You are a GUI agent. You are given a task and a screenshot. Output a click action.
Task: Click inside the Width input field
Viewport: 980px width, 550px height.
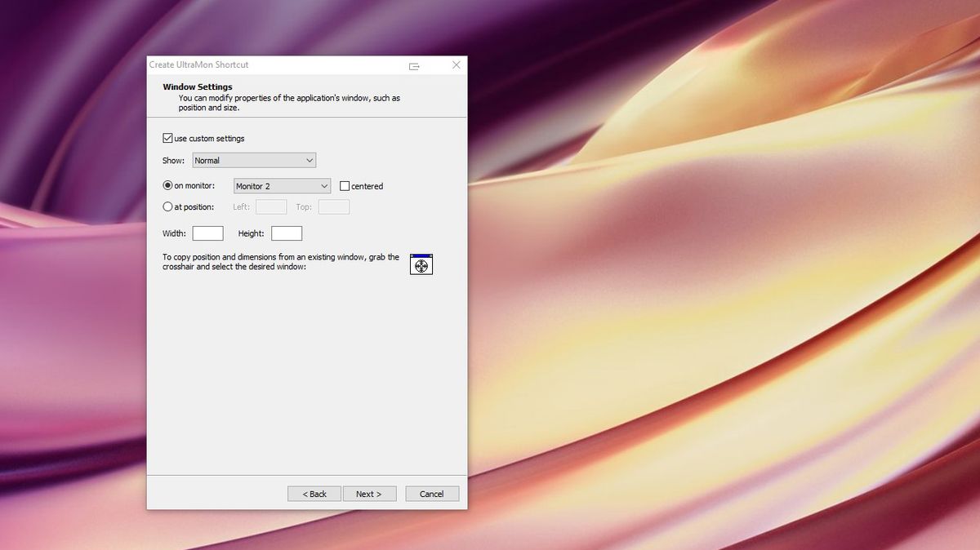[207, 233]
